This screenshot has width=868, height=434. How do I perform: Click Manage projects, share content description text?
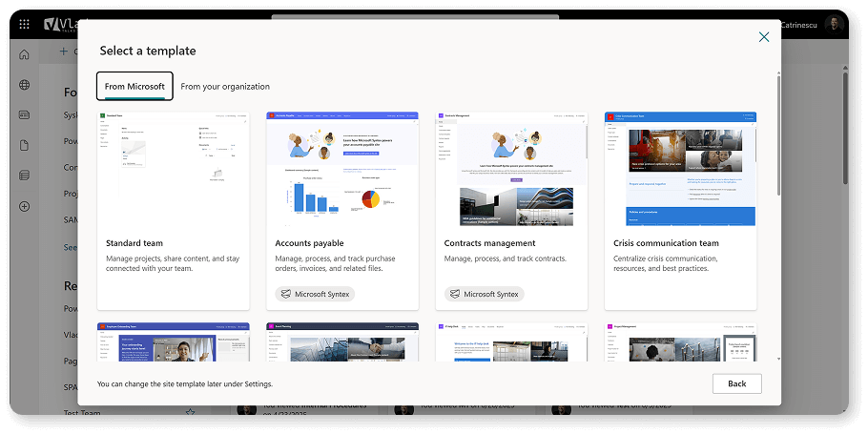(173, 263)
